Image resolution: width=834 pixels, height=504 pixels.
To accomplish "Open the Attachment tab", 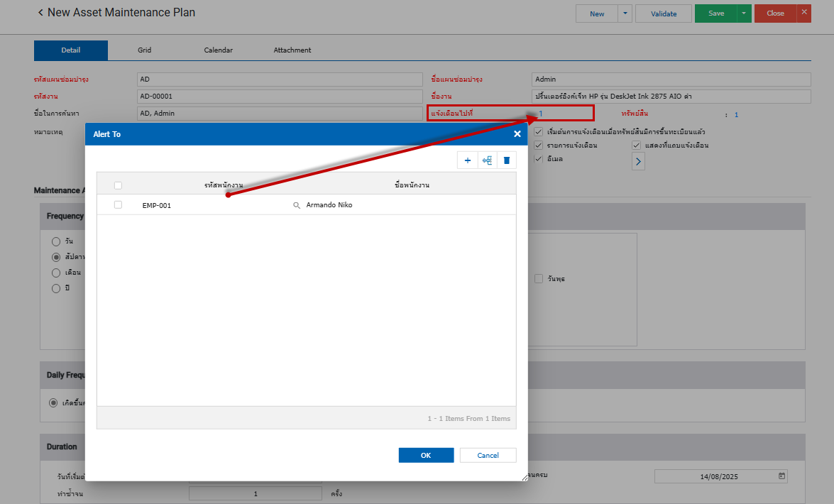I will tap(292, 50).
